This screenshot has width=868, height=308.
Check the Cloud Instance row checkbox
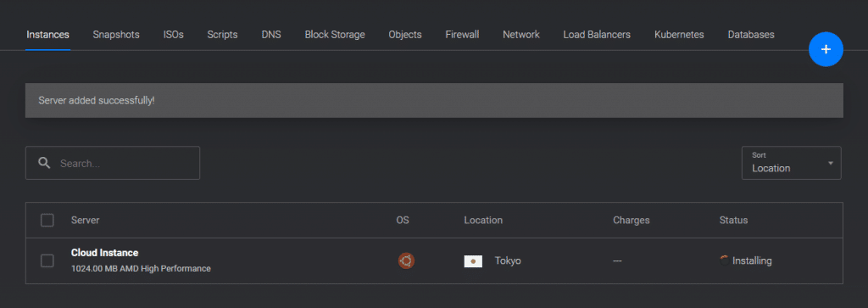tap(47, 260)
